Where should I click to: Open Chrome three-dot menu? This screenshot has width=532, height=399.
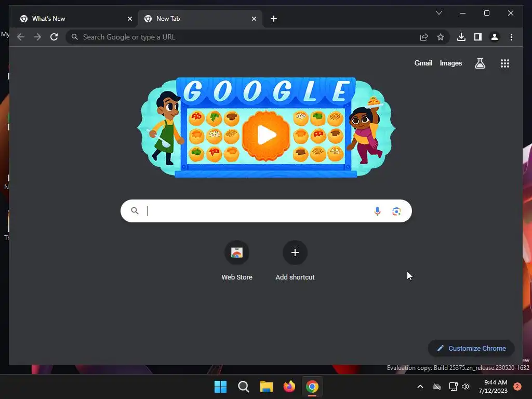[x=511, y=37]
